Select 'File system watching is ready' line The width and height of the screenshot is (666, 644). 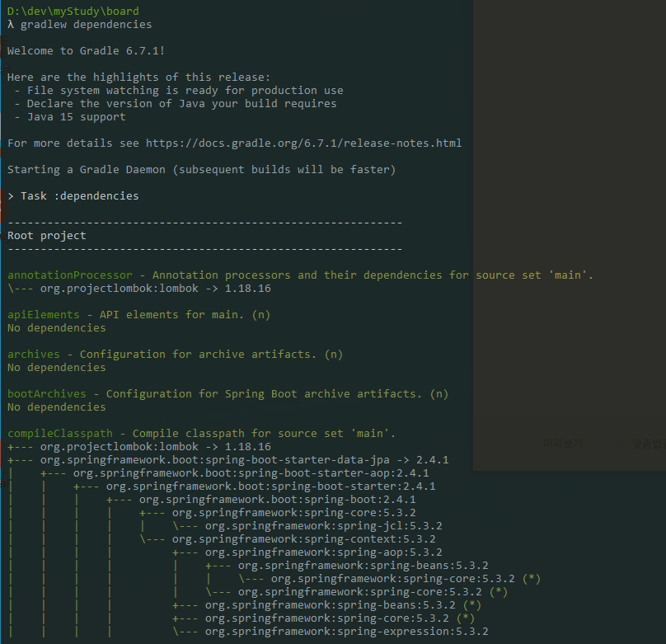coord(179,91)
